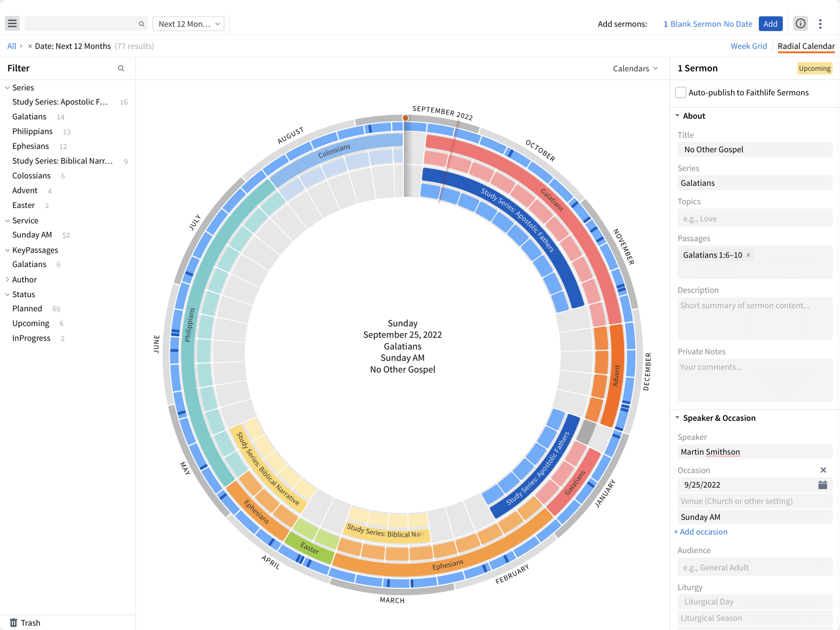This screenshot has width=840, height=630.
Task: Click the calendar icon next to date field
Action: click(822, 484)
